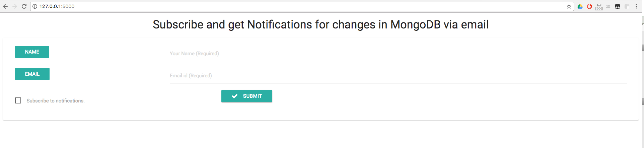644x148 pixels.
Task: Check the Subscribe to notifications checkbox
Action: click(x=18, y=100)
